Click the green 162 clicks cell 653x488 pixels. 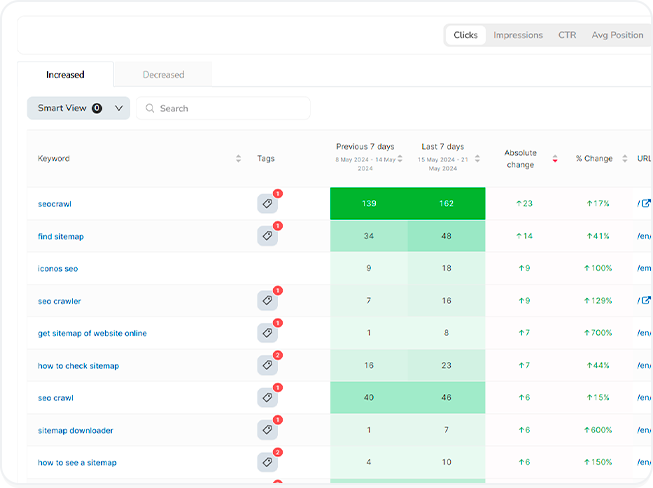coord(446,204)
